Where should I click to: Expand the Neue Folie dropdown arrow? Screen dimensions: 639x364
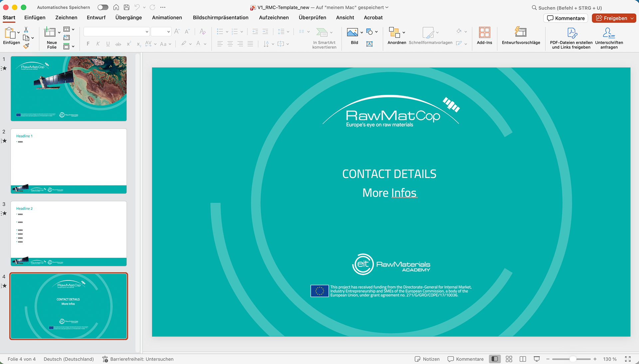[x=59, y=33]
